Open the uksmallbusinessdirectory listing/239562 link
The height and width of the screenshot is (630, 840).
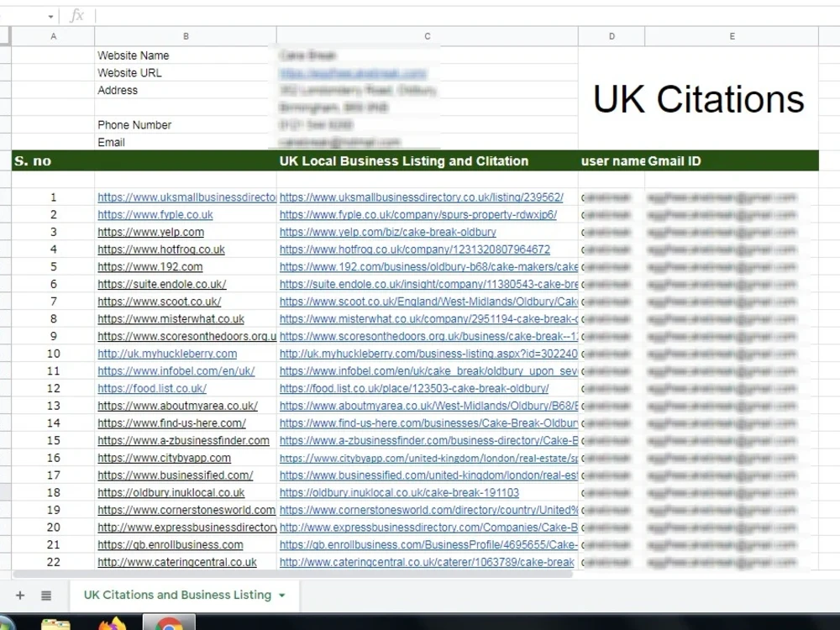(421, 197)
